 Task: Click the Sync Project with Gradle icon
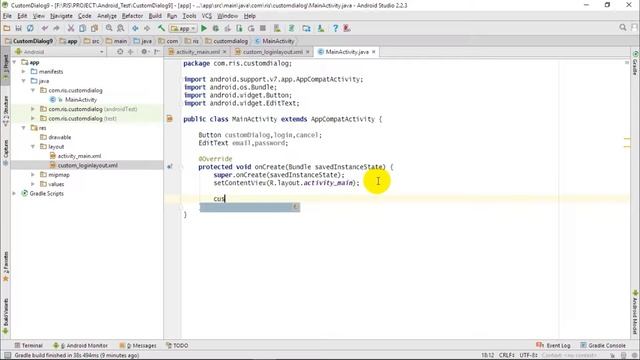pos(291,28)
